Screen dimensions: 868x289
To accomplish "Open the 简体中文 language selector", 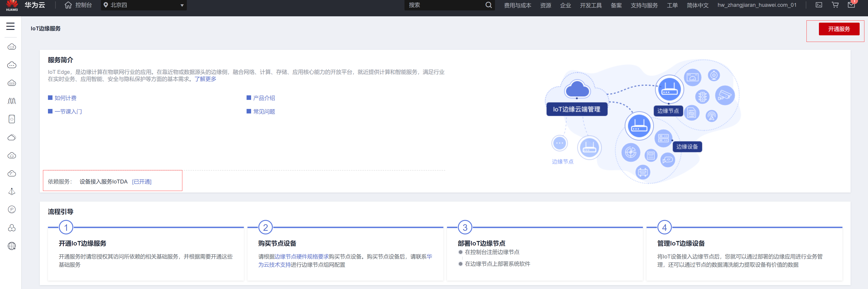I will pyautogui.click(x=697, y=5).
